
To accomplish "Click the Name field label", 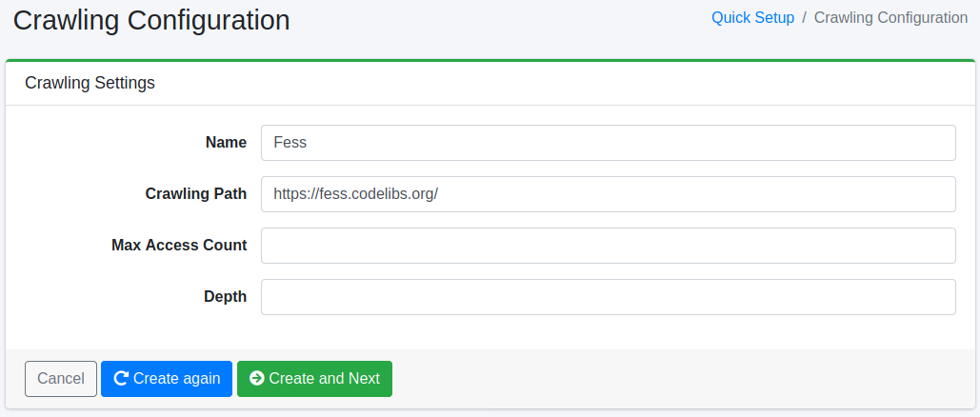I will tap(226, 143).
